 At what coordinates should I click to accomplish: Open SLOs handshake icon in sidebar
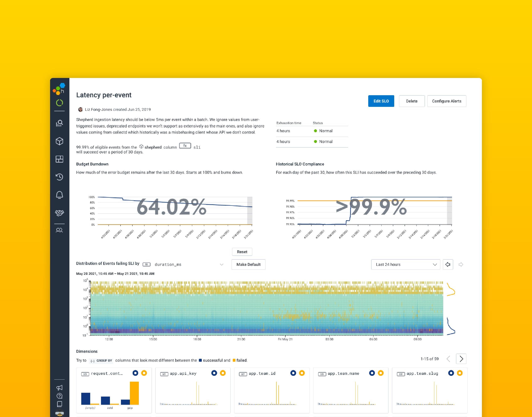click(x=59, y=213)
